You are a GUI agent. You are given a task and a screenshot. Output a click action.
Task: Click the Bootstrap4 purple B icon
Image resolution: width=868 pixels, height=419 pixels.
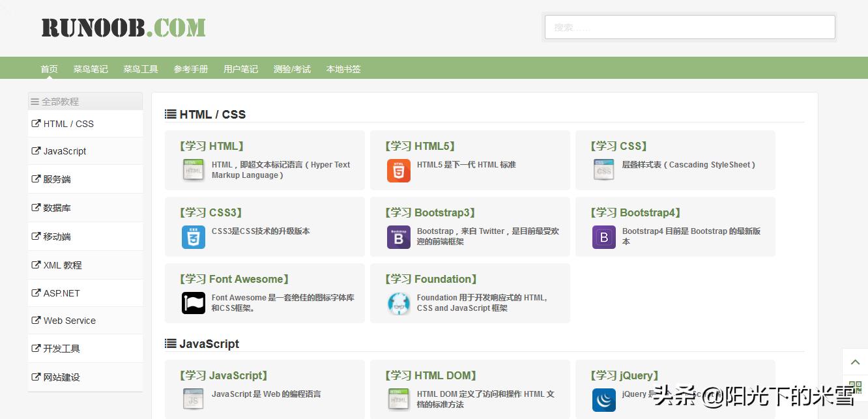coord(603,237)
